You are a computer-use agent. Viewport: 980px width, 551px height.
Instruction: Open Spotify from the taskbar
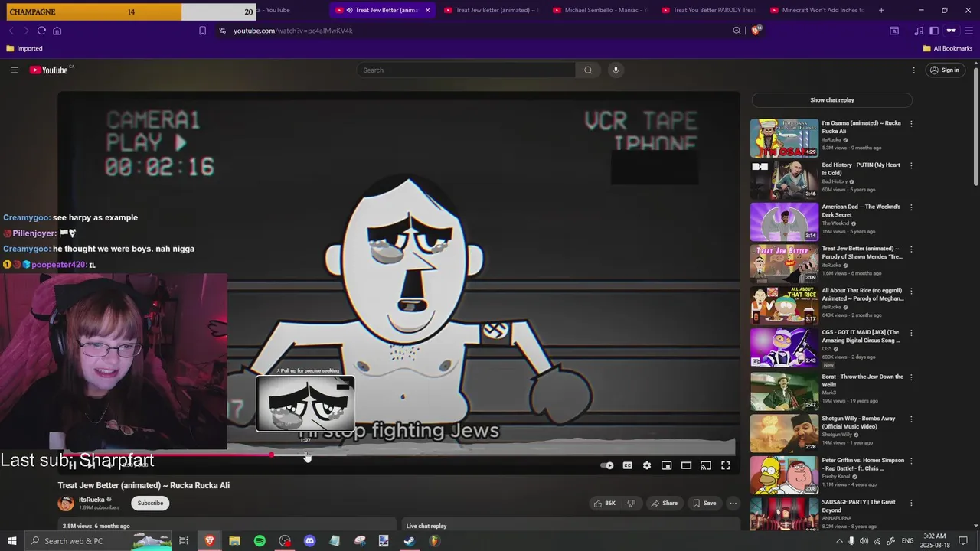point(260,541)
